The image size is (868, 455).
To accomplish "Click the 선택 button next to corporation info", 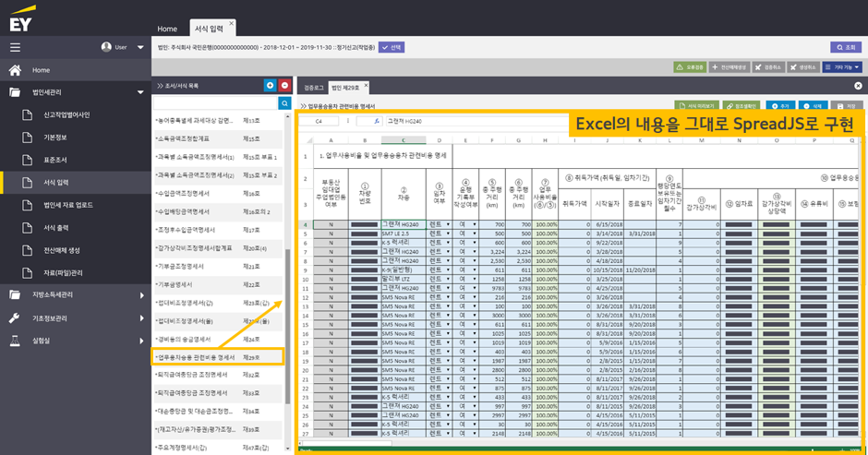I will [x=392, y=48].
